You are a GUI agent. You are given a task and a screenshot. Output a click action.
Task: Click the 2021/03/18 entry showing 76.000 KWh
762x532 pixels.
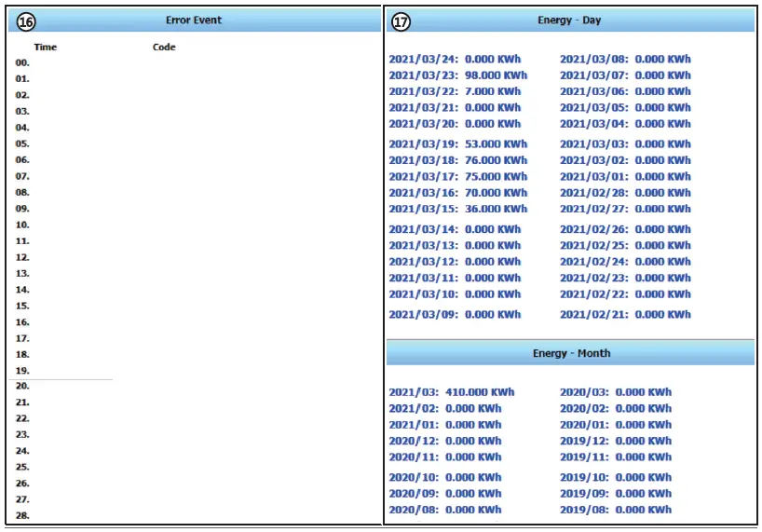pos(457,160)
